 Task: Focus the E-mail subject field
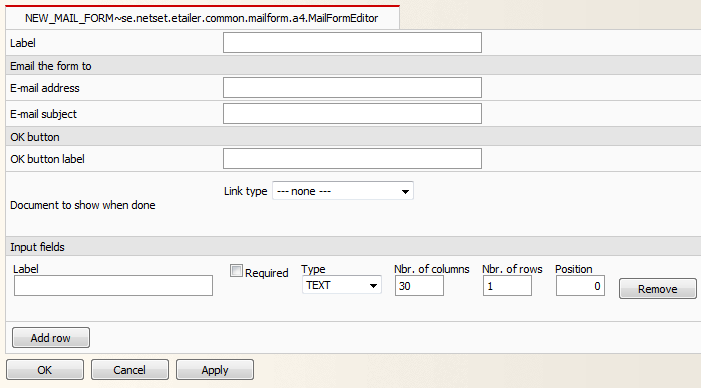[x=352, y=114]
